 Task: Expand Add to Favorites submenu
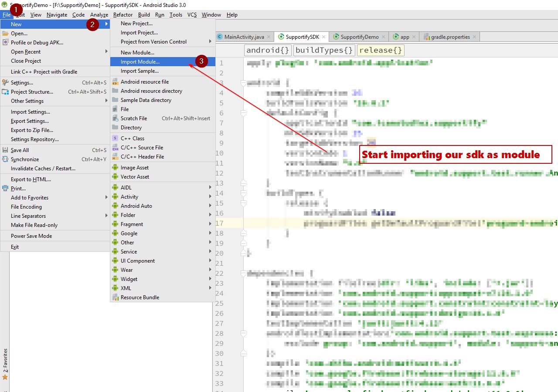pos(106,197)
